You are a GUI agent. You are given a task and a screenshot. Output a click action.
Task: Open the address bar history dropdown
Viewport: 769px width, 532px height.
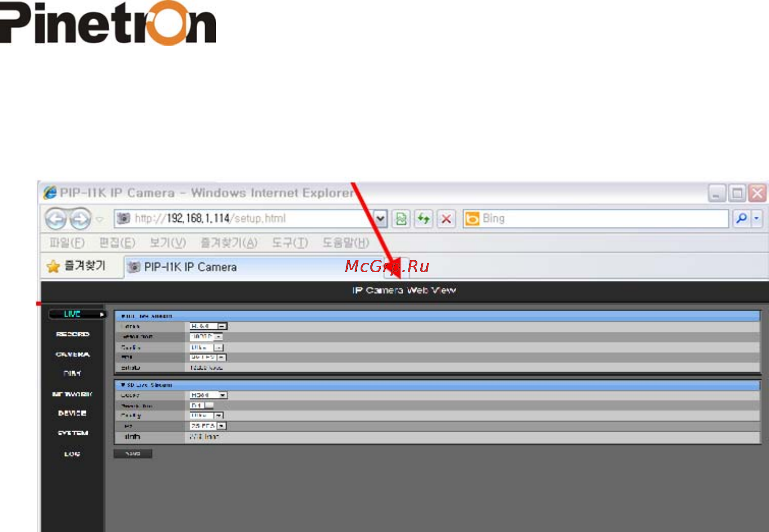pyautogui.click(x=381, y=219)
